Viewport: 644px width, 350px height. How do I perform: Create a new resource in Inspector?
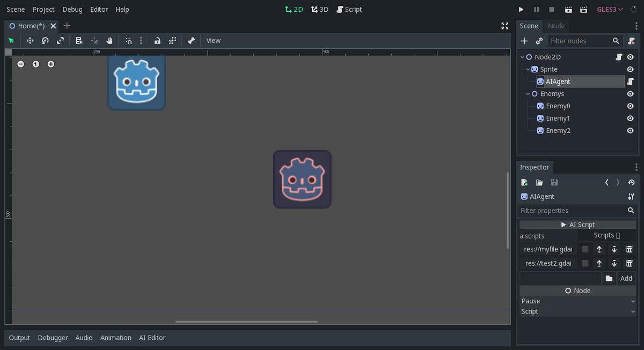(x=524, y=182)
